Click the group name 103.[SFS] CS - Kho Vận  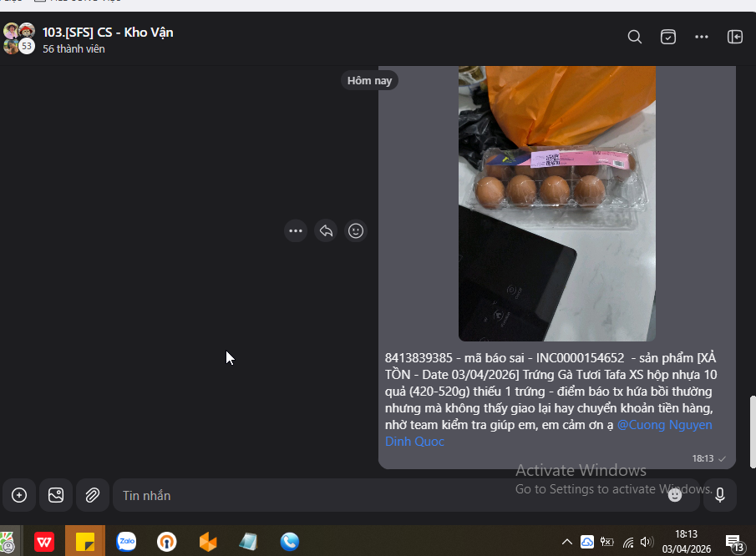[x=108, y=33]
